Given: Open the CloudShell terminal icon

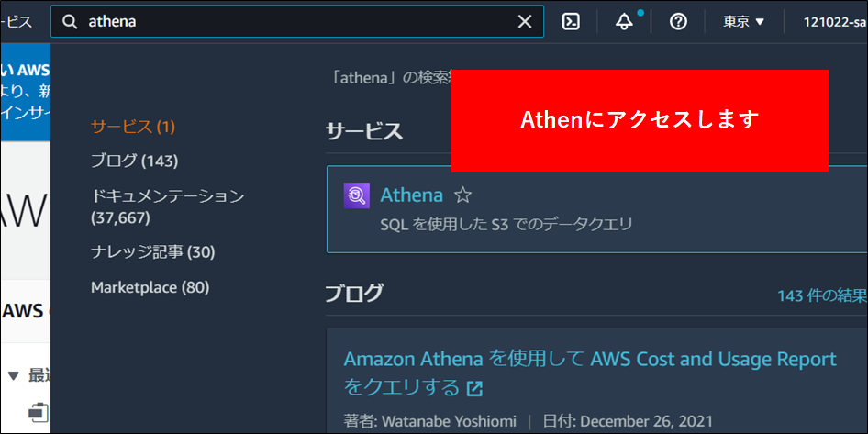Looking at the screenshot, I should [x=571, y=22].
